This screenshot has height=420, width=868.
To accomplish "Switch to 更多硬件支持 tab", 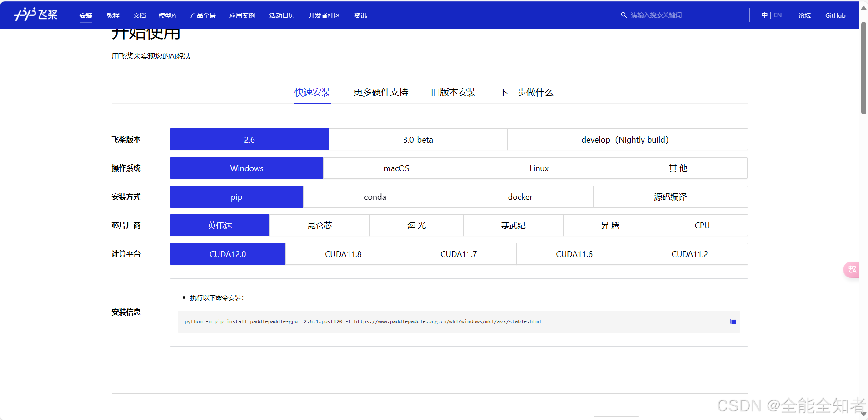I will 381,92.
